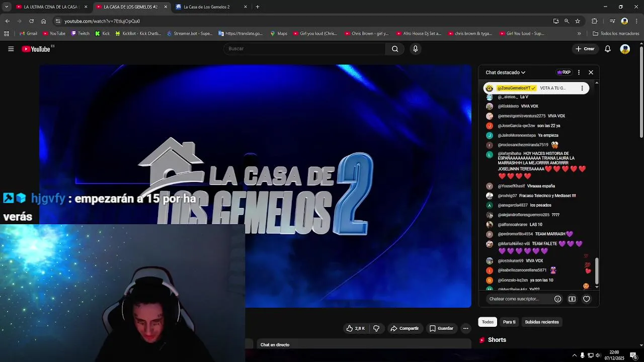Click the Compartir share button
Viewport: 644px width, 362px height.
coord(405,328)
